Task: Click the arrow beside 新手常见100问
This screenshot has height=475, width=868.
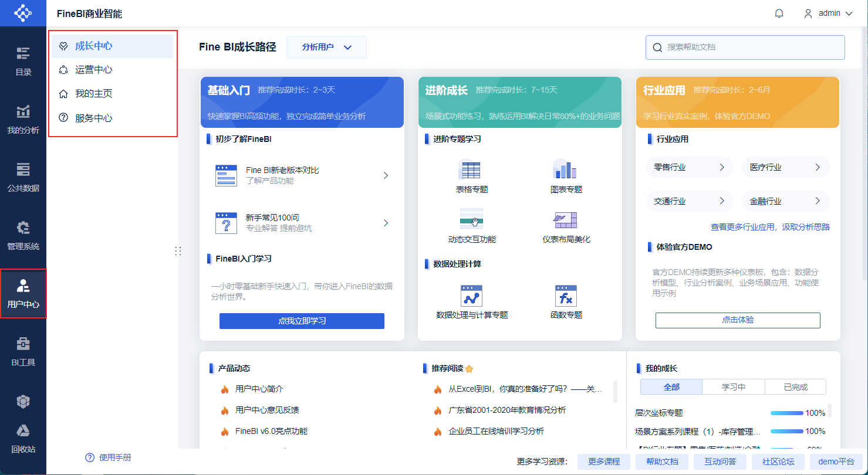Action: pos(386,223)
